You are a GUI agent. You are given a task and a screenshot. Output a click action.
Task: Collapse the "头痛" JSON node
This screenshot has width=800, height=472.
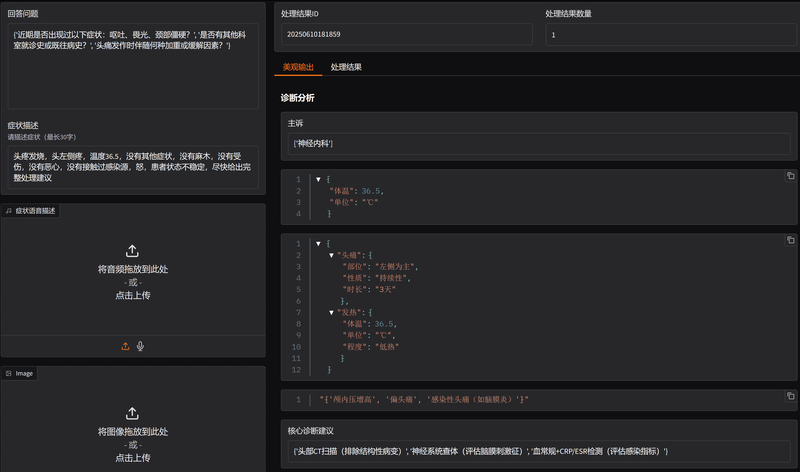[x=331, y=255]
